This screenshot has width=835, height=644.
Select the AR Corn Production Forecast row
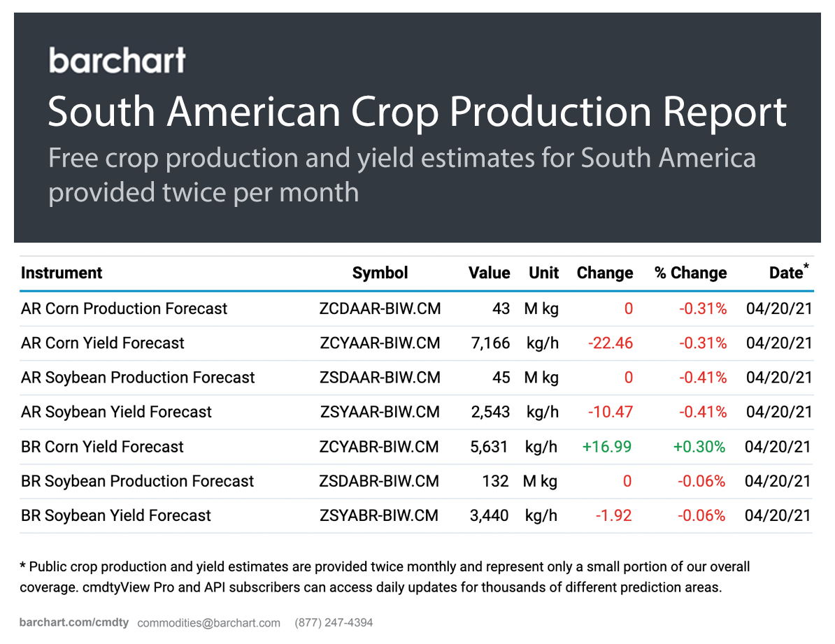(x=124, y=308)
